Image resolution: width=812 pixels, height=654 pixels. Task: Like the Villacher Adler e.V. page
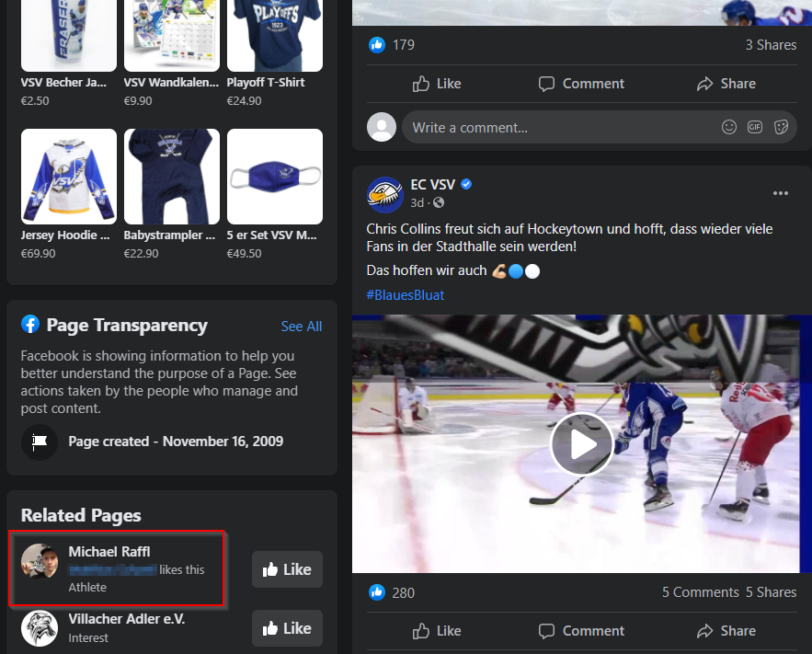(x=287, y=628)
